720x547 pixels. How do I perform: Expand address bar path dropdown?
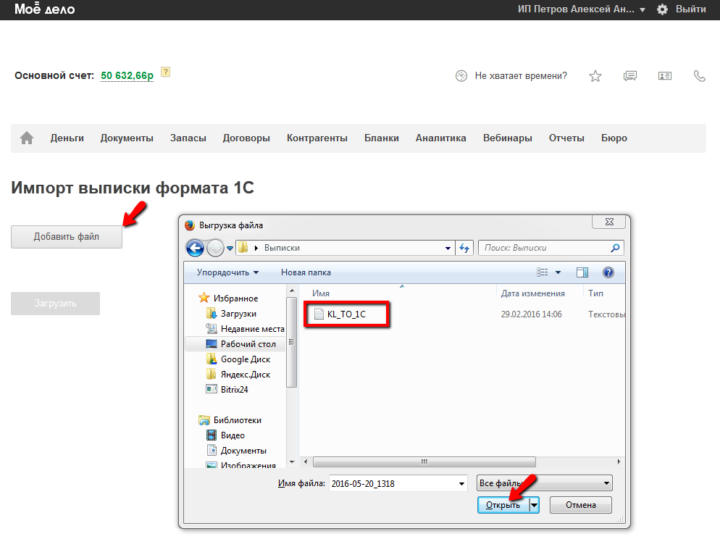[448, 248]
